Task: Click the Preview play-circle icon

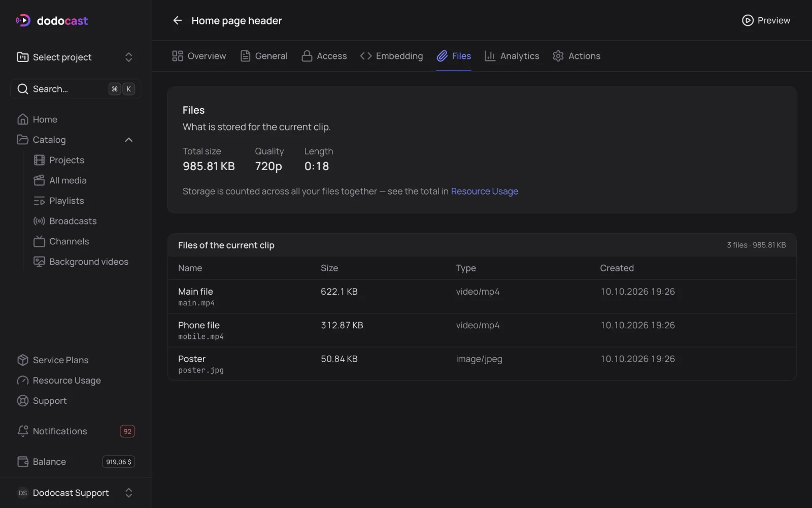Action: click(x=748, y=20)
